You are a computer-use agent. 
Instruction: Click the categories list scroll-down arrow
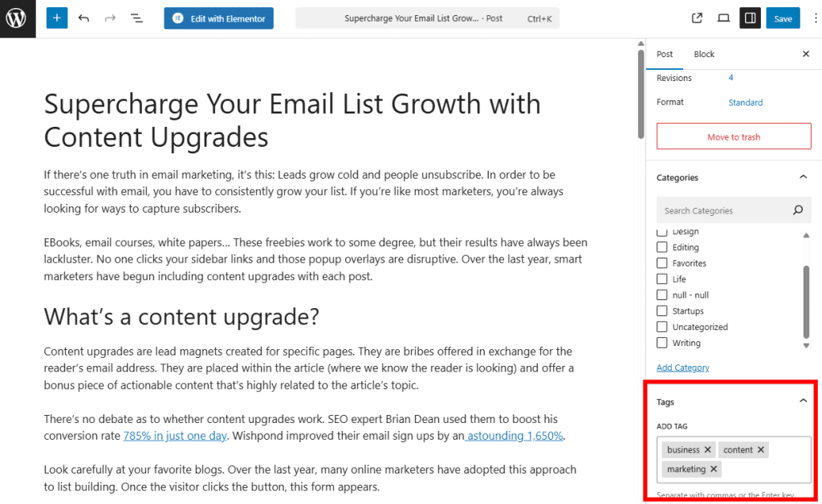[806, 345]
